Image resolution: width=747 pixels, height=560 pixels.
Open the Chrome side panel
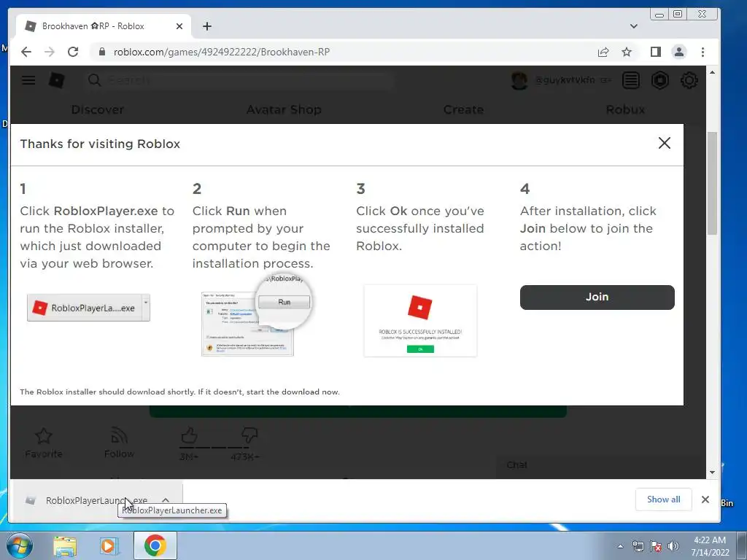coord(656,52)
